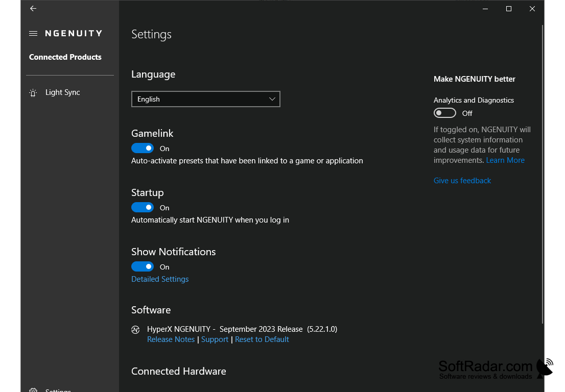View the Release Notes
The height and width of the screenshot is (392, 565).
pyautogui.click(x=171, y=339)
